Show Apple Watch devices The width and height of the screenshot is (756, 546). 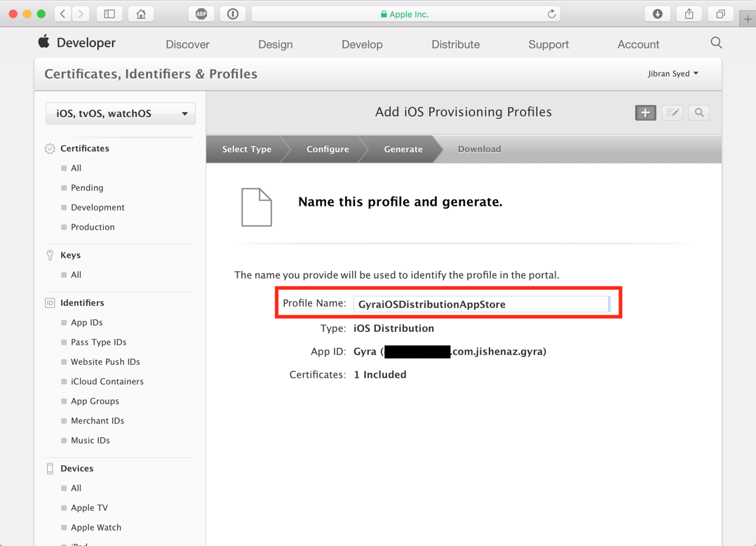[x=97, y=528]
